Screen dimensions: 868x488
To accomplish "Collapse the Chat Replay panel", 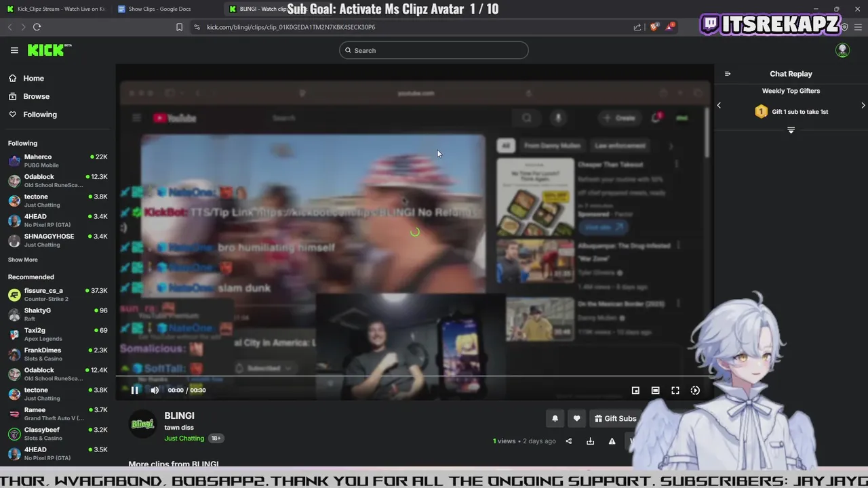I will [728, 74].
